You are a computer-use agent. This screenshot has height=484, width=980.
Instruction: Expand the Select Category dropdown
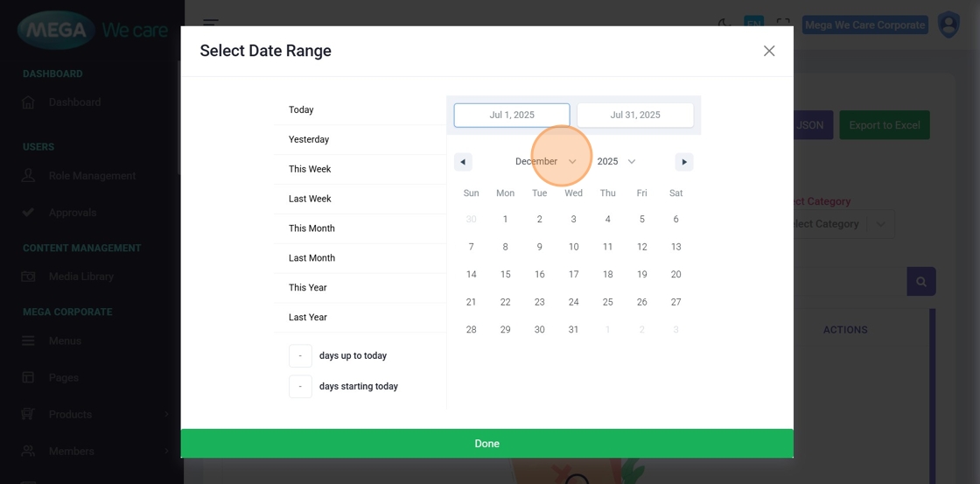840,224
